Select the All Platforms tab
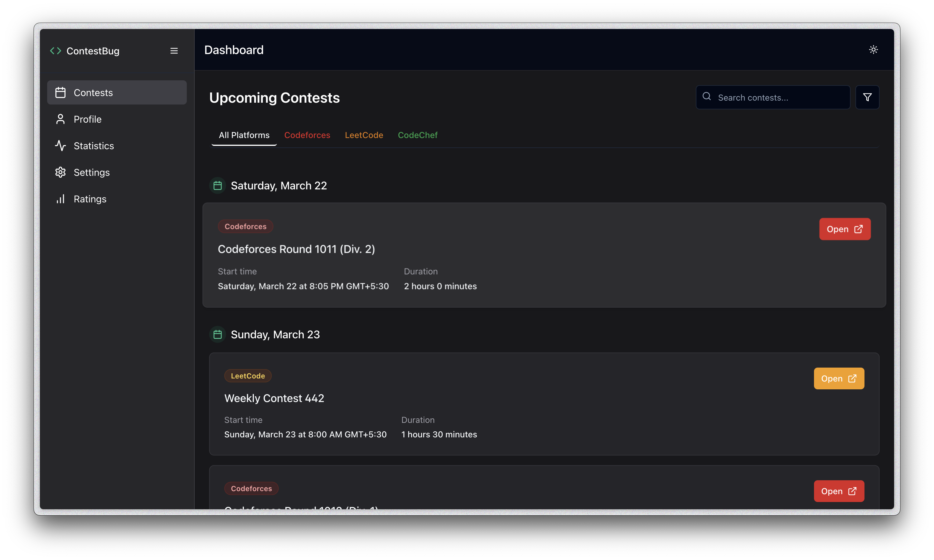Image resolution: width=934 pixels, height=560 pixels. pos(244,135)
